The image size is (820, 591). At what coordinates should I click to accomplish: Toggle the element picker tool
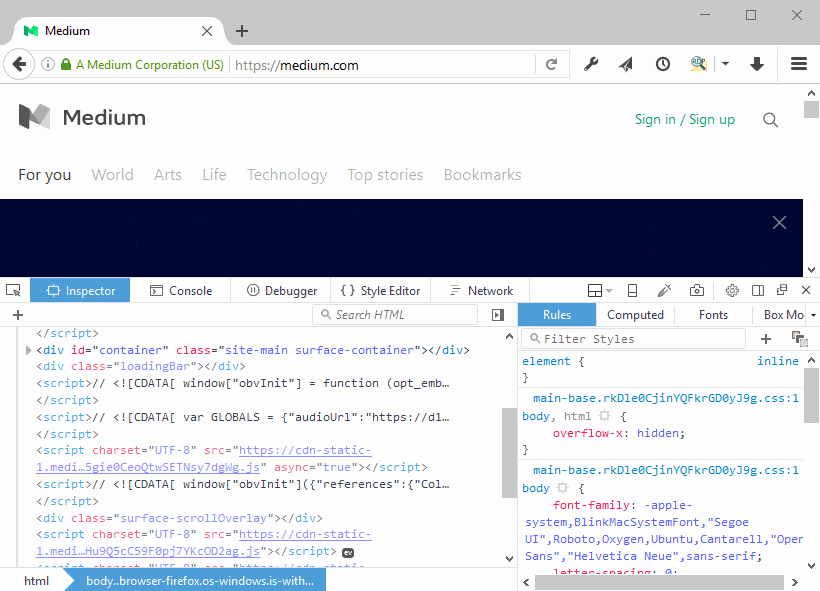pyautogui.click(x=13, y=291)
